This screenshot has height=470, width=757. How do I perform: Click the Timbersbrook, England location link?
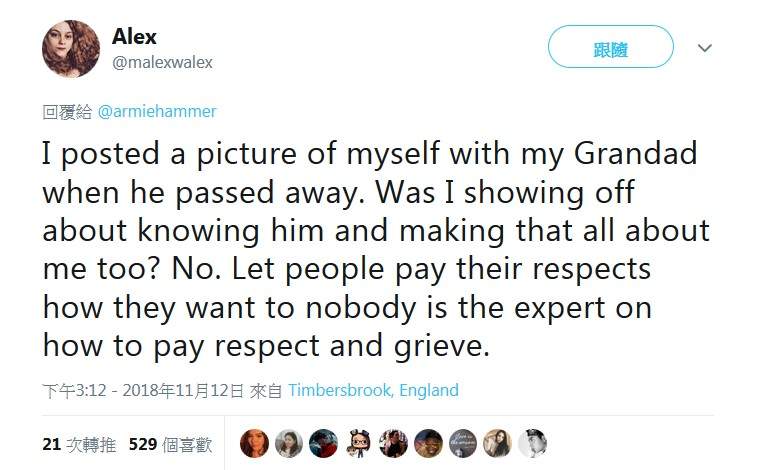[372, 390]
